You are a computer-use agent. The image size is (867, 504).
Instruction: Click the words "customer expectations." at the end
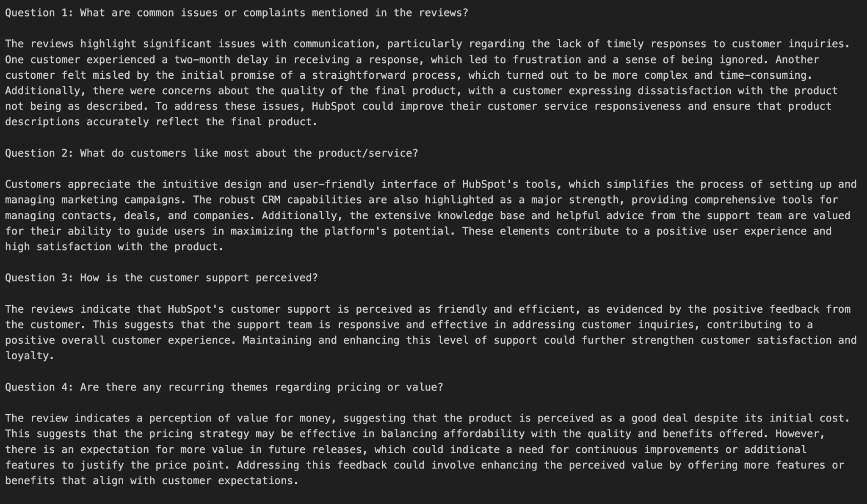click(230, 481)
